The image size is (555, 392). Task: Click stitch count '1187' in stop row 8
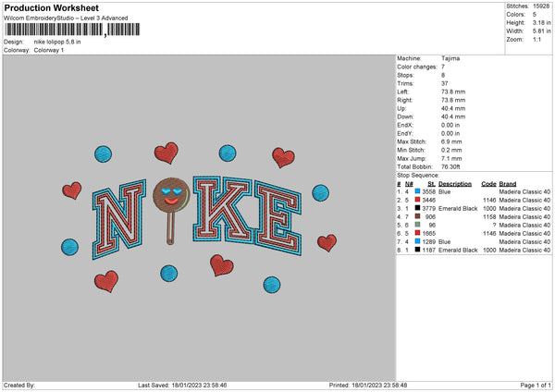[428, 251]
